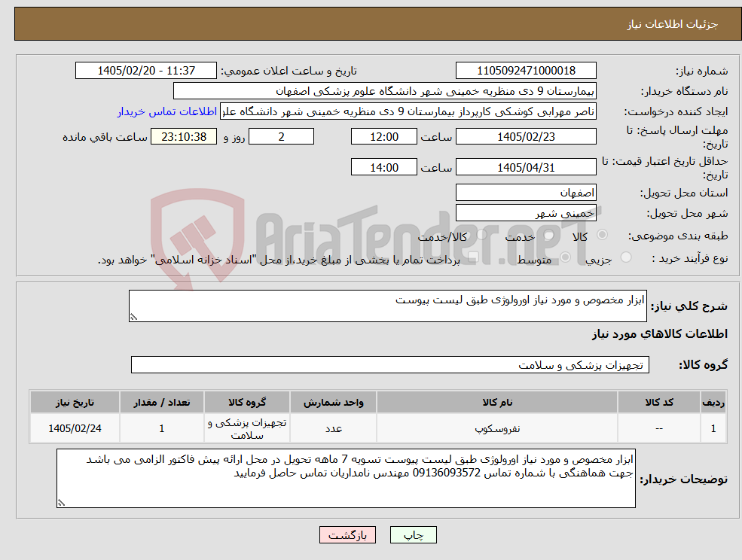Click the اطلاعات کالاهای مورد نیاز heading

point(660,334)
